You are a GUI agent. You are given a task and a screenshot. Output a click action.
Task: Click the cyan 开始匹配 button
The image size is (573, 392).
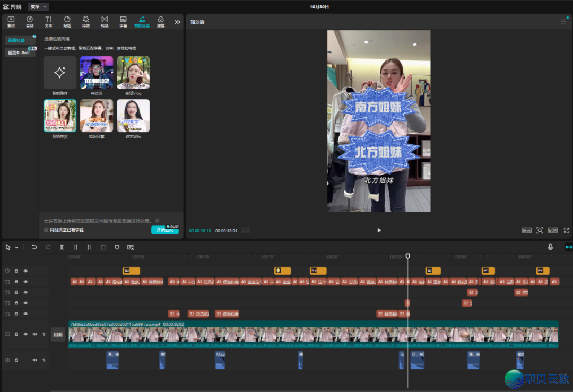pos(164,230)
